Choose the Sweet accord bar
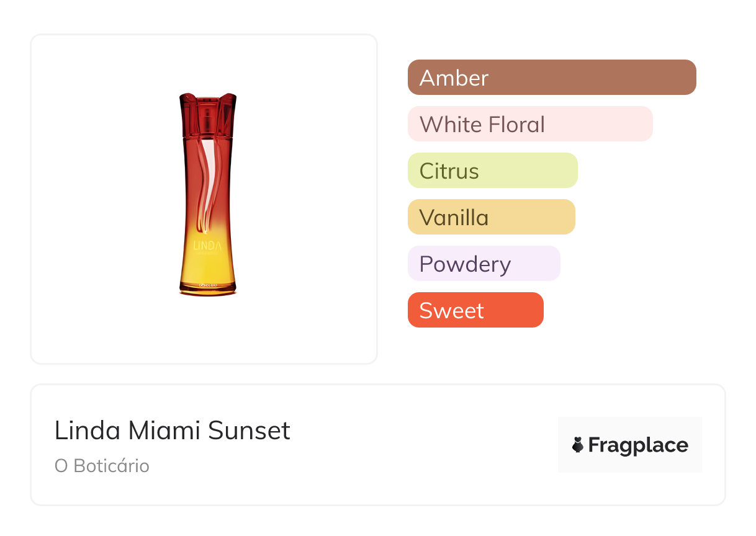This screenshot has width=756, height=536. point(475,310)
